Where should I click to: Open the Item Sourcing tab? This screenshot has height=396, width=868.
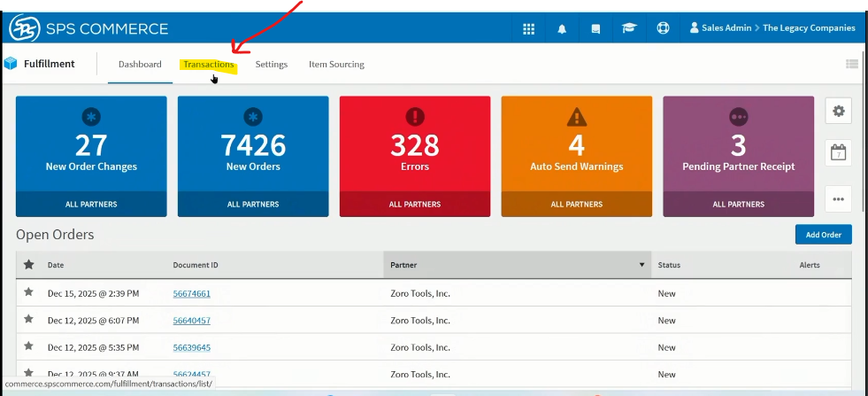(336, 65)
